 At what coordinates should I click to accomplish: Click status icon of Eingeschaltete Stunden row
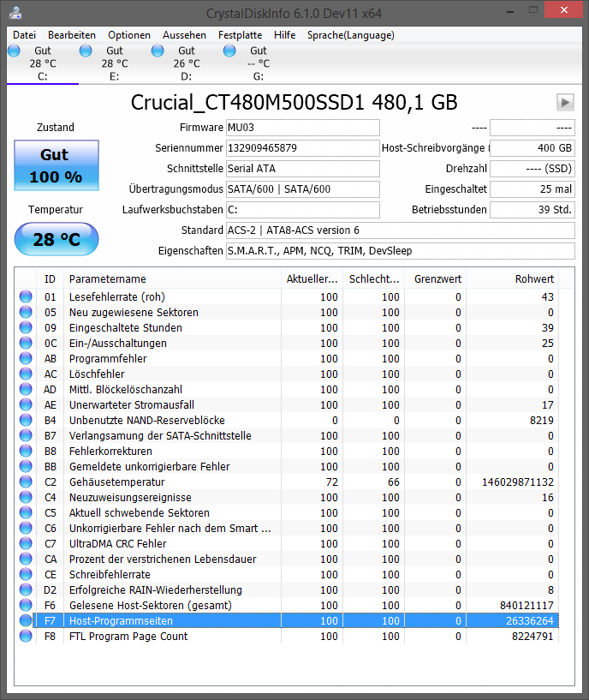[26, 327]
